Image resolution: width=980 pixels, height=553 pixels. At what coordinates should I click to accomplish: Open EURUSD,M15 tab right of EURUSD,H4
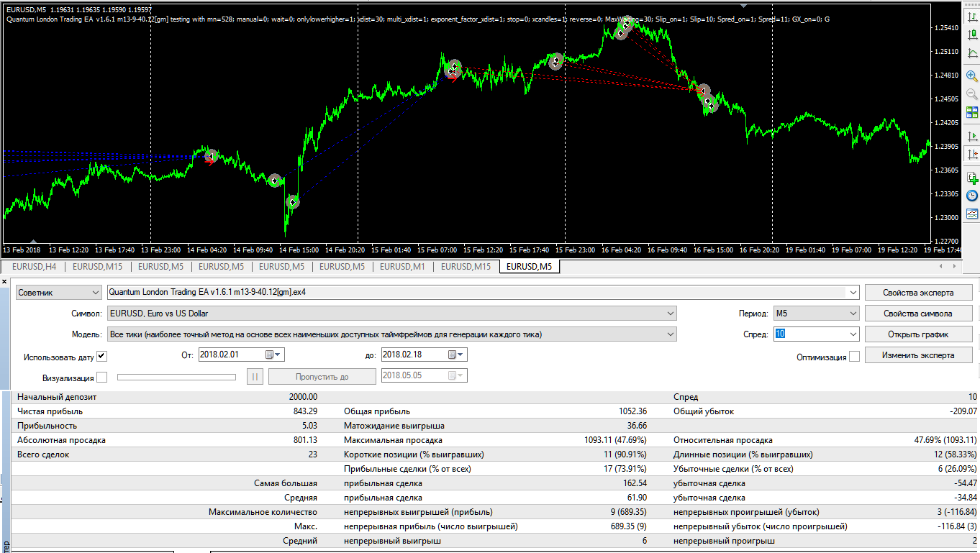tap(97, 267)
